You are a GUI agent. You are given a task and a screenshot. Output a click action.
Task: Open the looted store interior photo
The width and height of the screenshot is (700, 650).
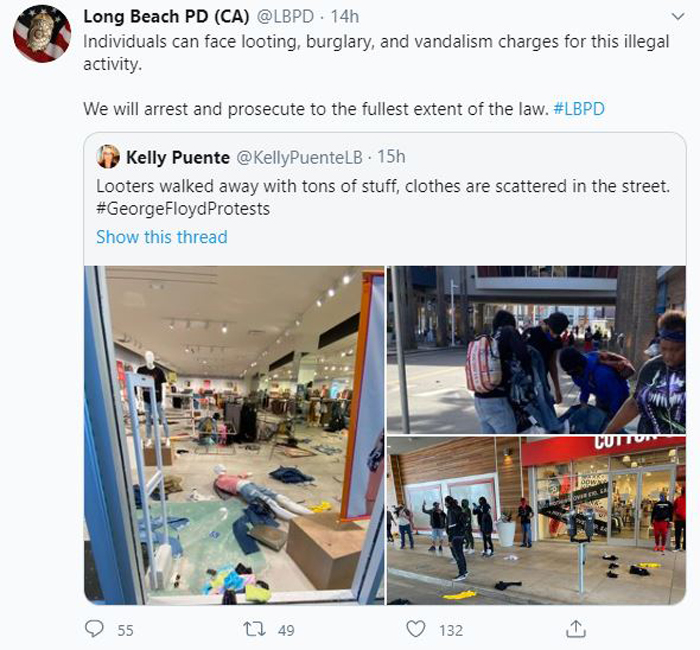(234, 435)
